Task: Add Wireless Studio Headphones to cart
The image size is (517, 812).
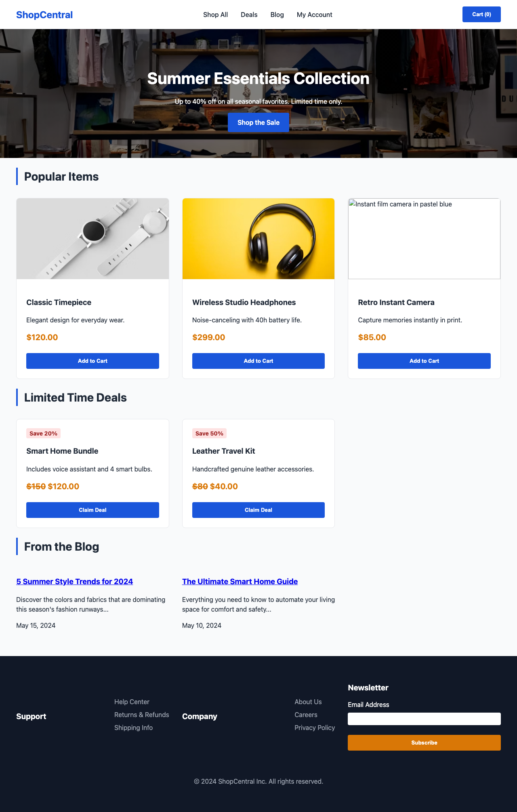Action: point(258,361)
